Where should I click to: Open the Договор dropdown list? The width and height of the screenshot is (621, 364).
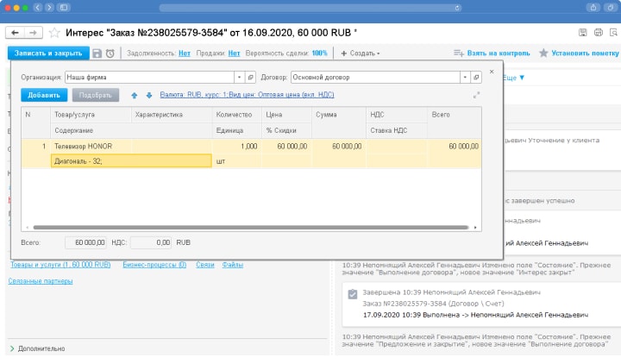click(464, 77)
